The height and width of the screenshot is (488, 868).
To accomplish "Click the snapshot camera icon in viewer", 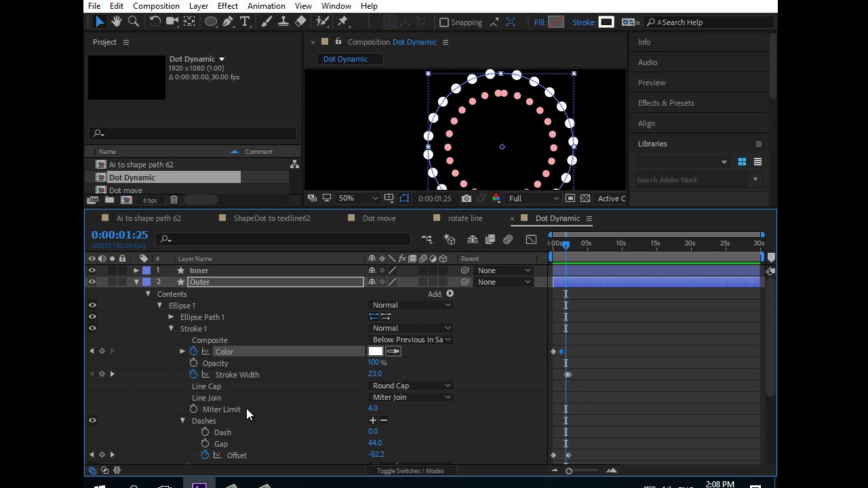I will (x=467, y=199).
